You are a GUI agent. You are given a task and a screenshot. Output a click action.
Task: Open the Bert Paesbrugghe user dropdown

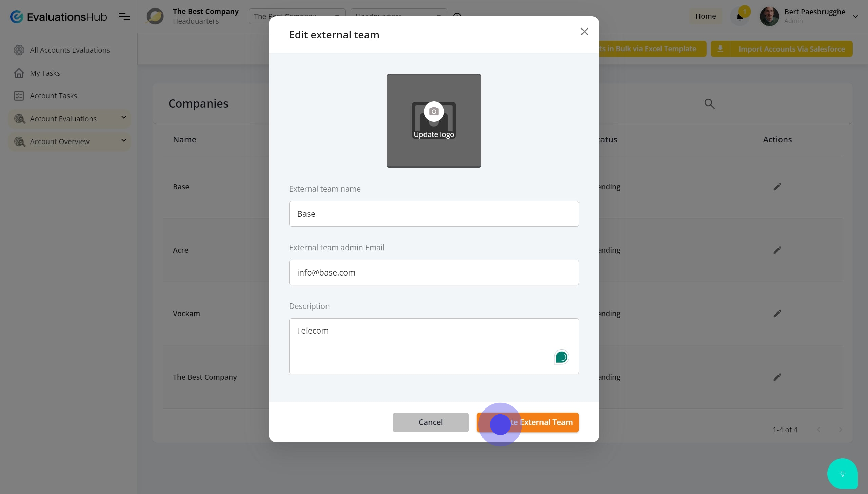pos(855,16)
